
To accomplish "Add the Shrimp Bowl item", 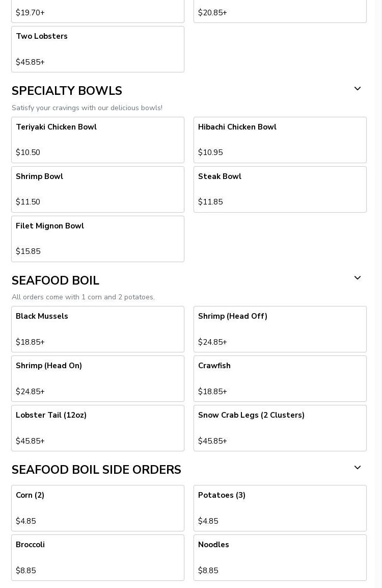I will pos(98,189).
